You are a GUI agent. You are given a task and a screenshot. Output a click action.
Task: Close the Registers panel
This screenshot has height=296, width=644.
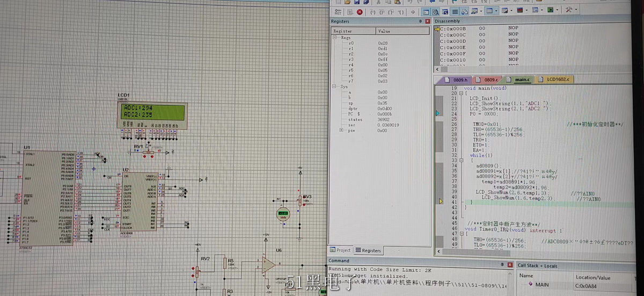pos(428,21)
